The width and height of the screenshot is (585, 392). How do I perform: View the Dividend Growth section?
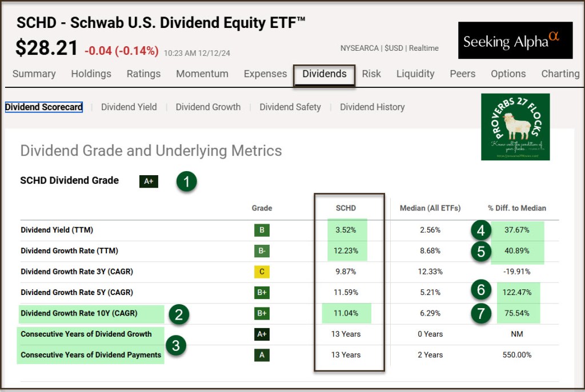tap(208, 107)
